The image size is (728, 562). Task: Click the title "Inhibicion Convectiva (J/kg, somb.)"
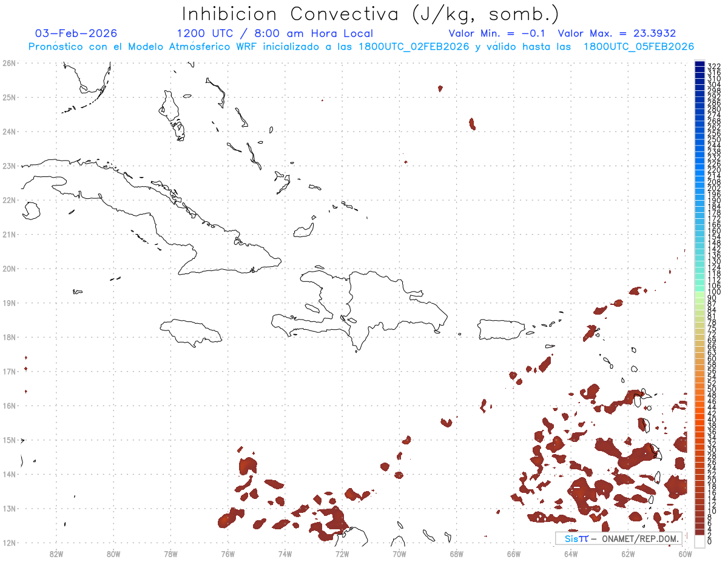[371, 15]
